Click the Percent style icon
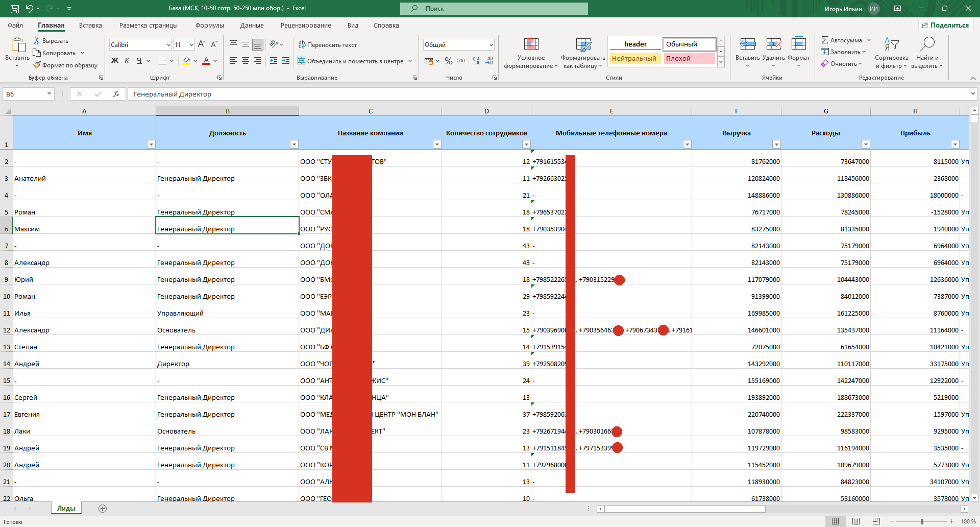This screenshot has width=980, height=527. [448, 61]
